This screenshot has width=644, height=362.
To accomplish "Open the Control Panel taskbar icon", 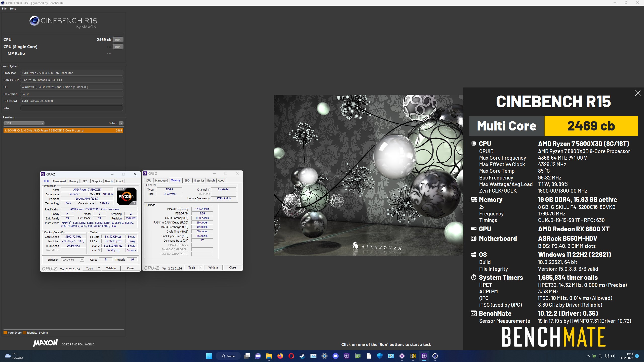I will 391,356.
